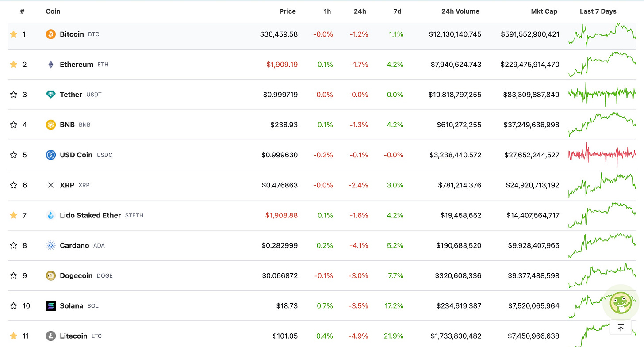
Task: Click Ethereum's 7-day sparkline chart
Action: point(602,65)
